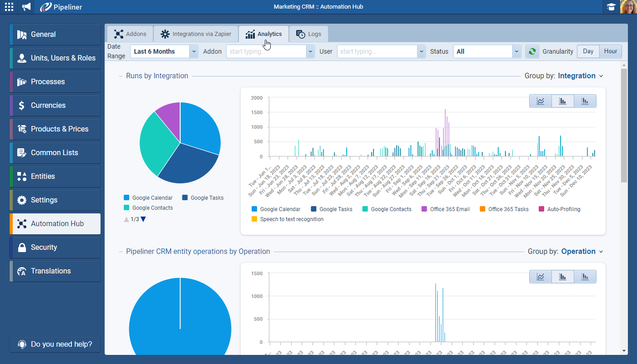The width and height of the screenshot is (637, 364).
Task: Open Do you need help button
Action: (x=55, y=344)
